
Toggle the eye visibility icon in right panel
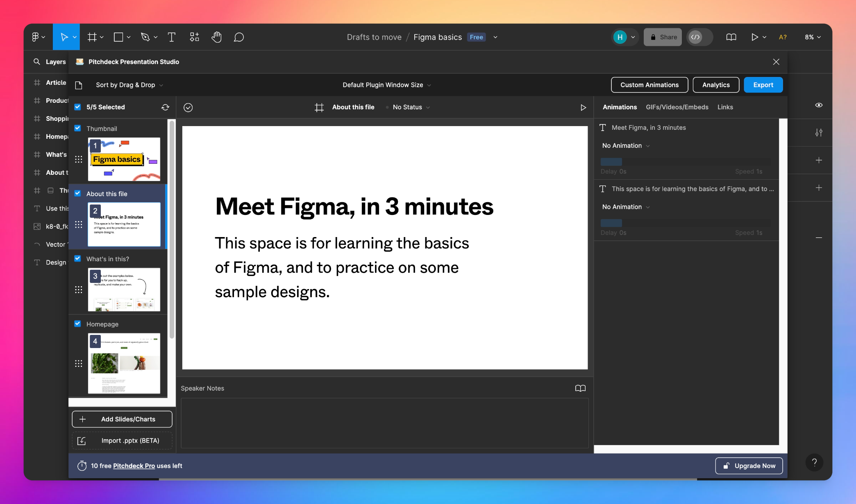point(819,105)
